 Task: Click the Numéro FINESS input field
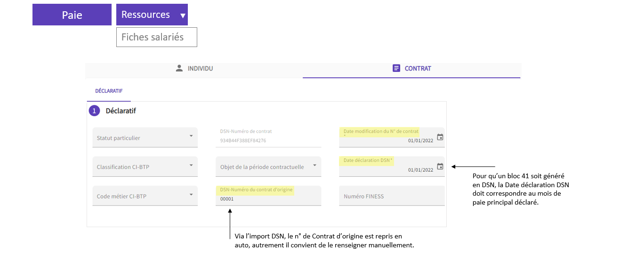(392, 196)
